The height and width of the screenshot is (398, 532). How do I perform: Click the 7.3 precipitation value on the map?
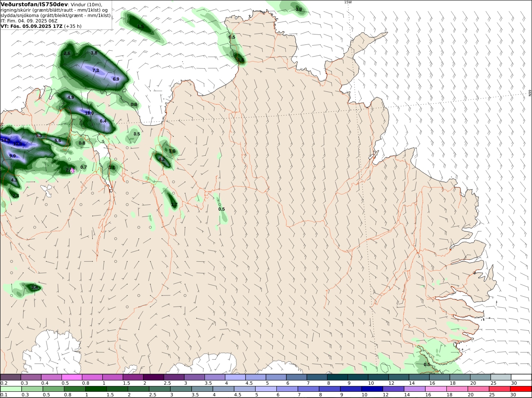96,70
